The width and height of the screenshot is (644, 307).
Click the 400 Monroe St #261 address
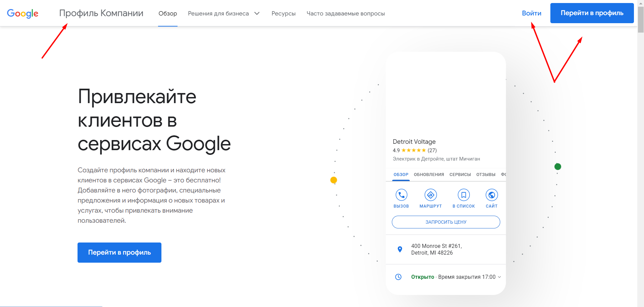[437, 249]
